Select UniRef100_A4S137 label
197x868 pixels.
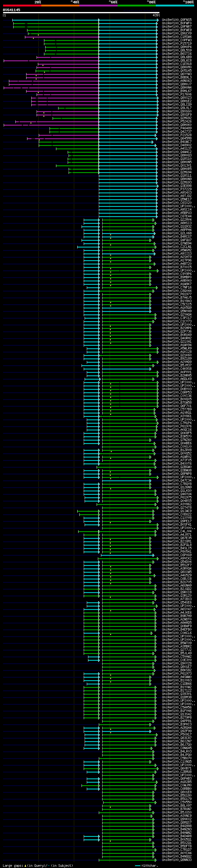[176, 149]
